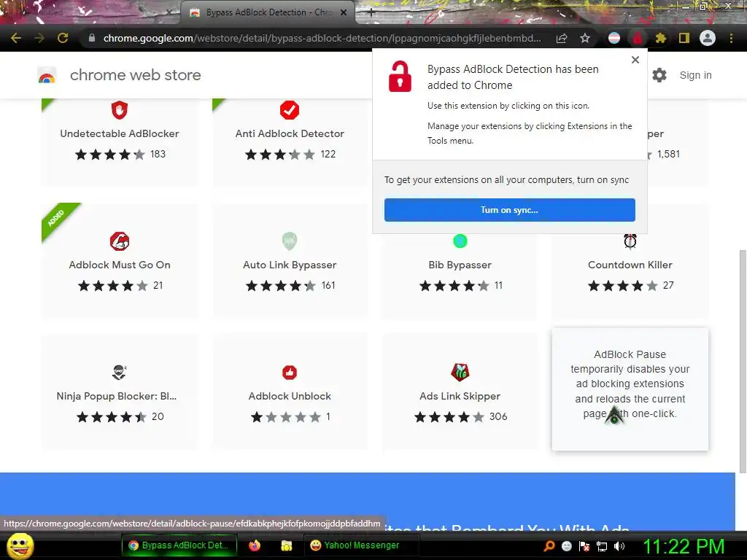This screenshot has height=560, width=747.
Task: Click the magnifier tray icon
Action: point(549,546)
